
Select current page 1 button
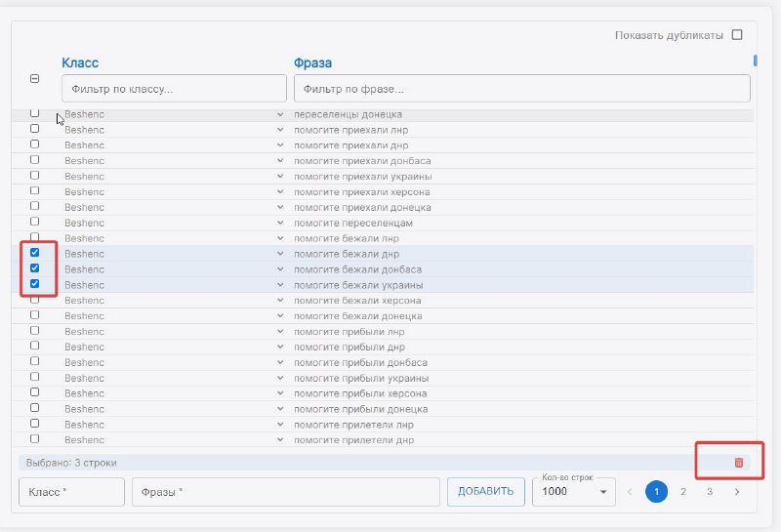click(656, 492)
